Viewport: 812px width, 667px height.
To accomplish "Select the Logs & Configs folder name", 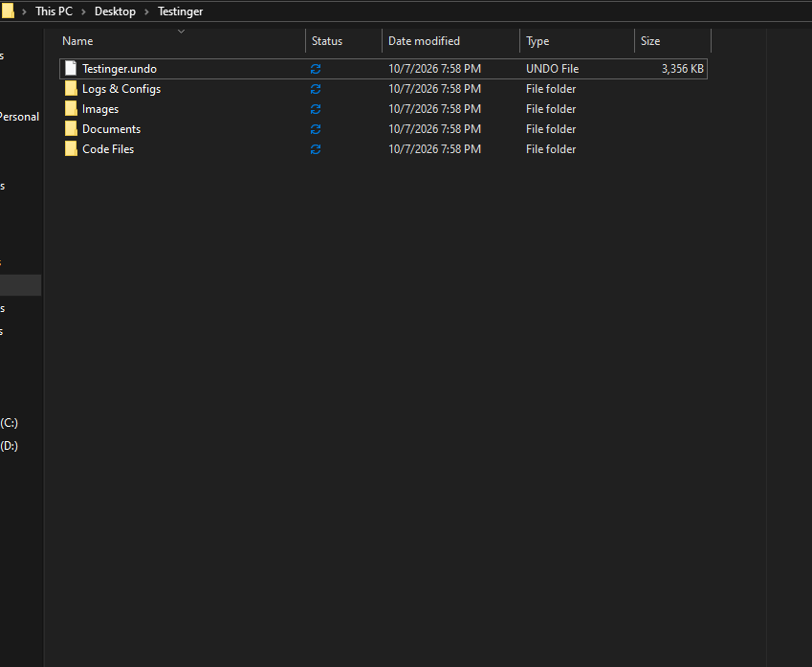I will [x=121, y=89].
